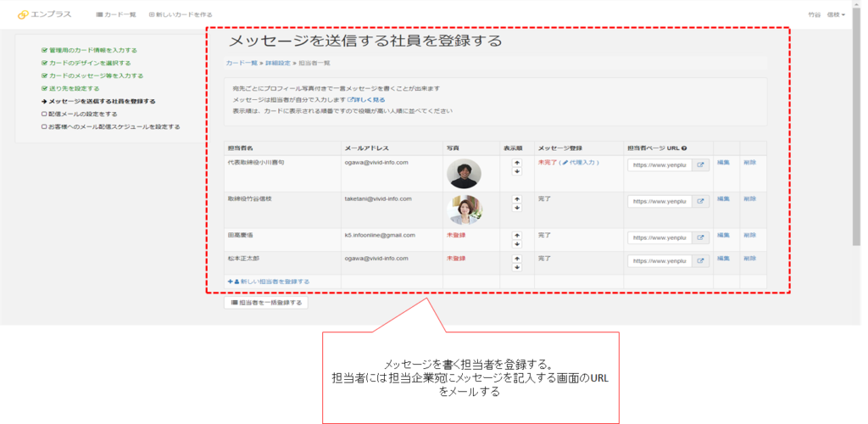
Task: Move 代表取締役小川 row up with arrow
Action: (x=516, y=162)
